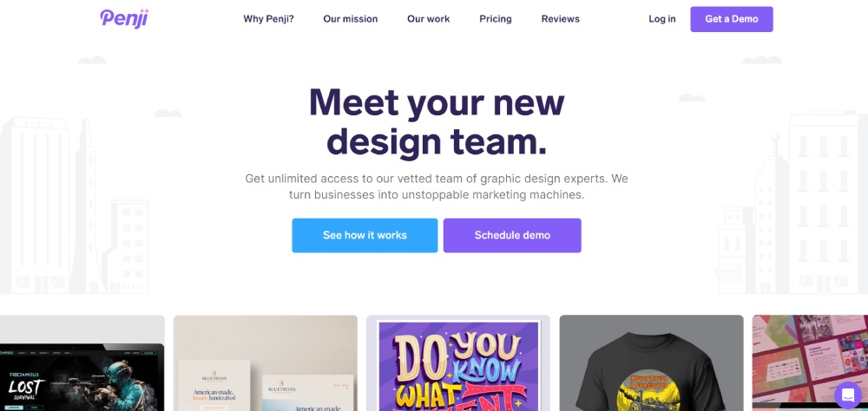This screenshot has width=868, height=411.
Task: Click the unlimited access description paragraph
Action: [437, 187]
